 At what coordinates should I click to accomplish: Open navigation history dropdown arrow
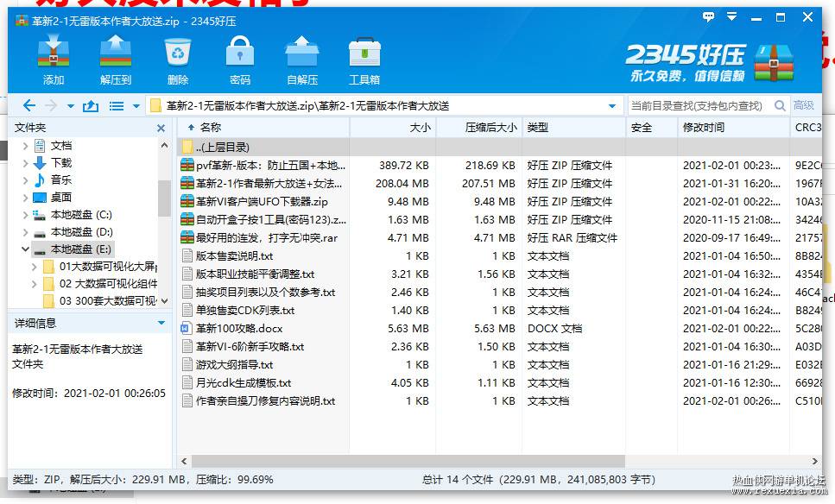click(x=70, y=106)
